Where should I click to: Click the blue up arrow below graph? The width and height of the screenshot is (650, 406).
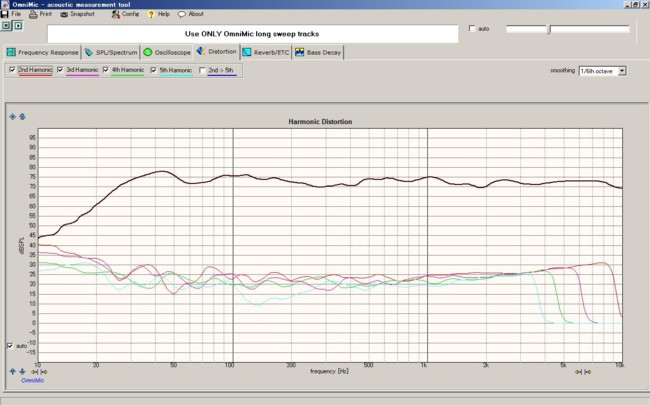tap(12, 372)
